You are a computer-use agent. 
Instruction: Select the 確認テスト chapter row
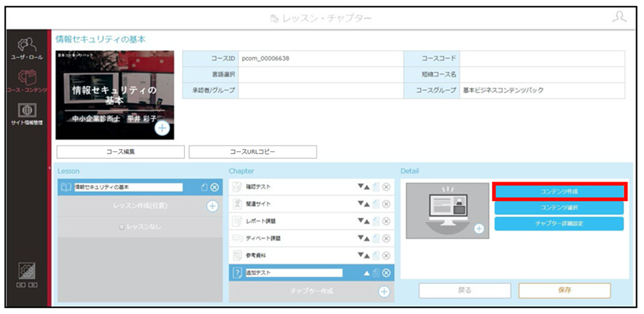[x=312, y=187]
